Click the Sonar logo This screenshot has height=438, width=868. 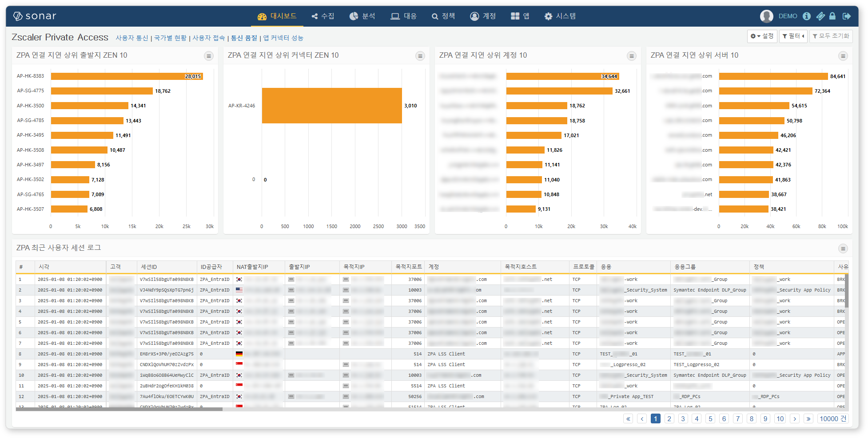pyautogui.click(x=35, y=16)
